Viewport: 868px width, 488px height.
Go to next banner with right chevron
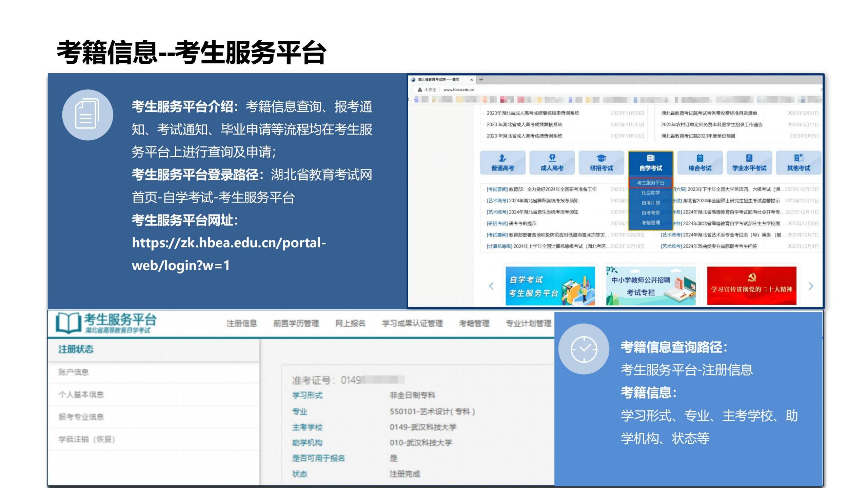point(811,286)
